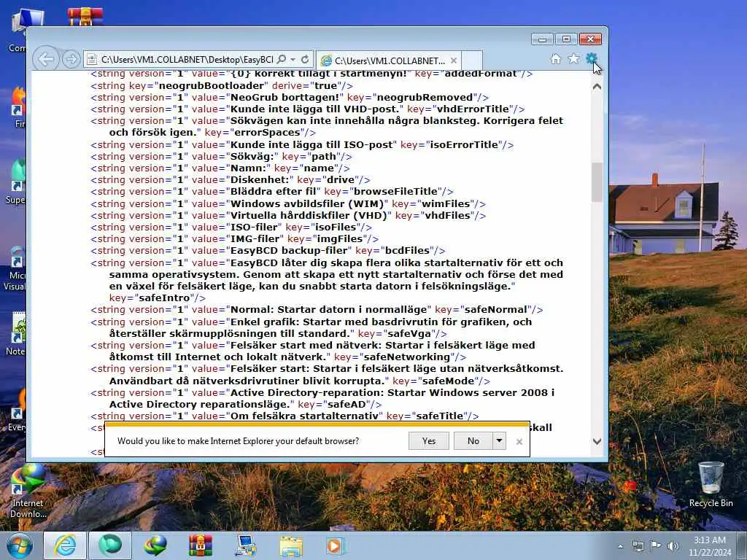This screenshot has width=747, height=560.
Task: Click the computer monitor taskbar icon
Action: pos(246,545)
